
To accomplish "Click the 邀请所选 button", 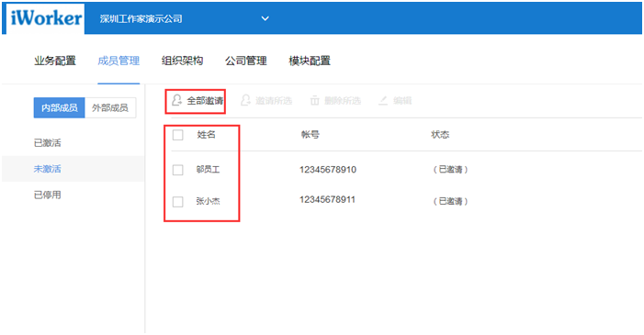I will [x=266, y=101].
